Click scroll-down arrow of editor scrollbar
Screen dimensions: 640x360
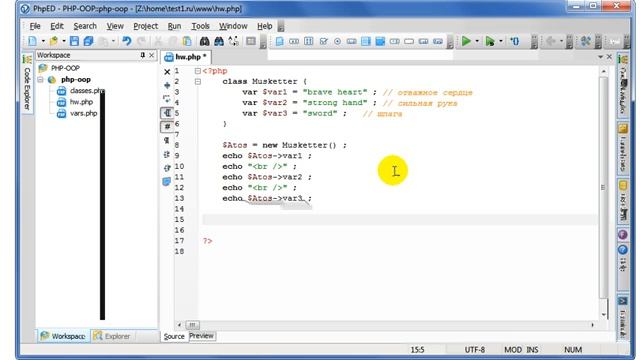(x=604, y=315)
